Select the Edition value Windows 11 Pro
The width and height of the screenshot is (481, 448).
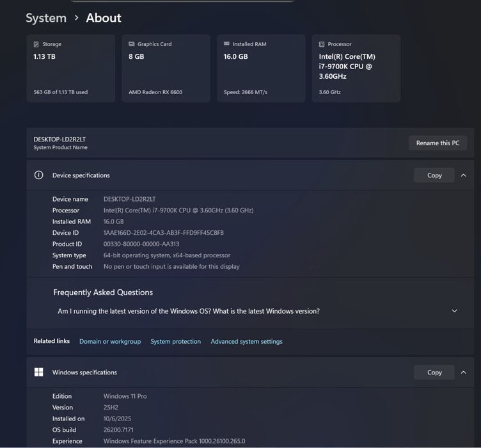(125, 396)
